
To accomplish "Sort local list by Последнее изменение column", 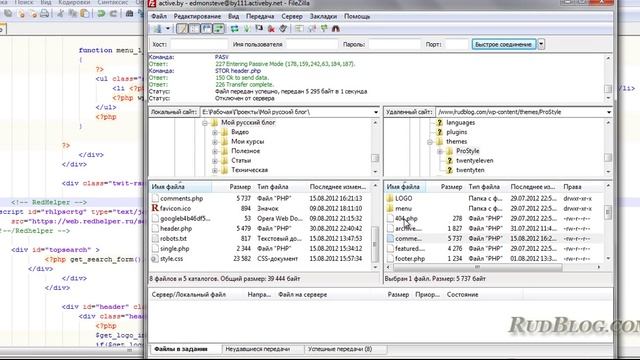I will point(338,187).
